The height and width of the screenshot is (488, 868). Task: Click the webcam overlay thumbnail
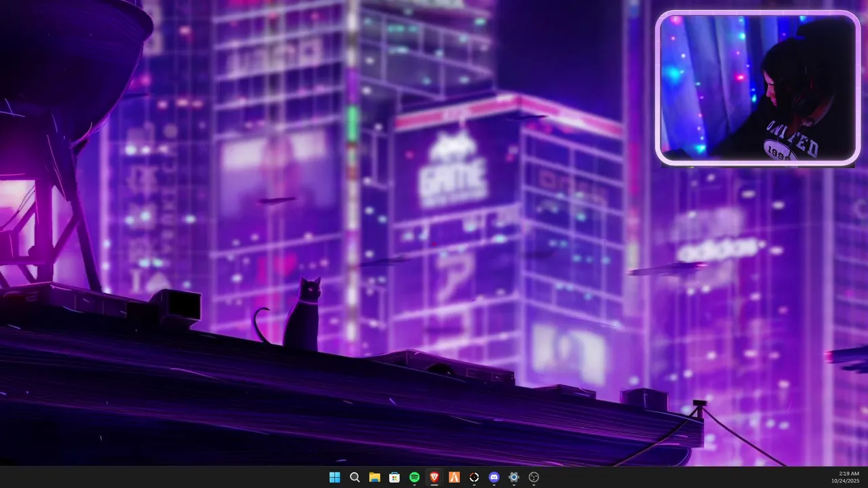click(758, 88)
